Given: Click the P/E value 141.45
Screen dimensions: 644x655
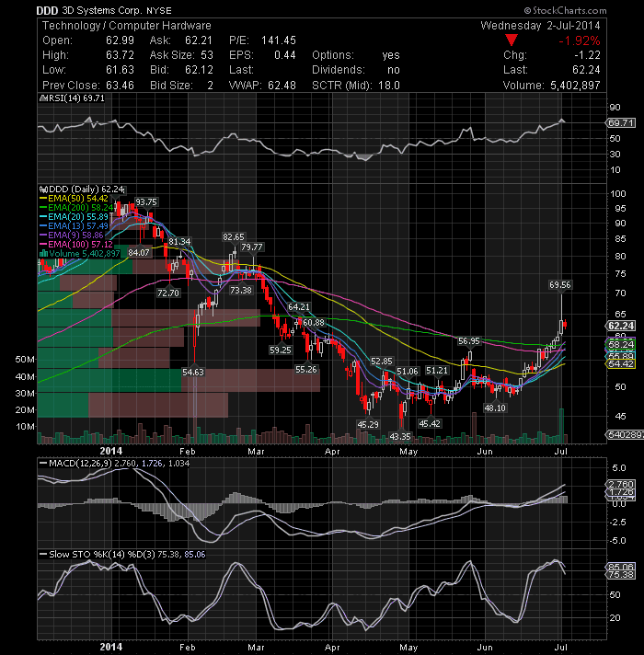Looking at the screenshot, I should coord(279,40).
